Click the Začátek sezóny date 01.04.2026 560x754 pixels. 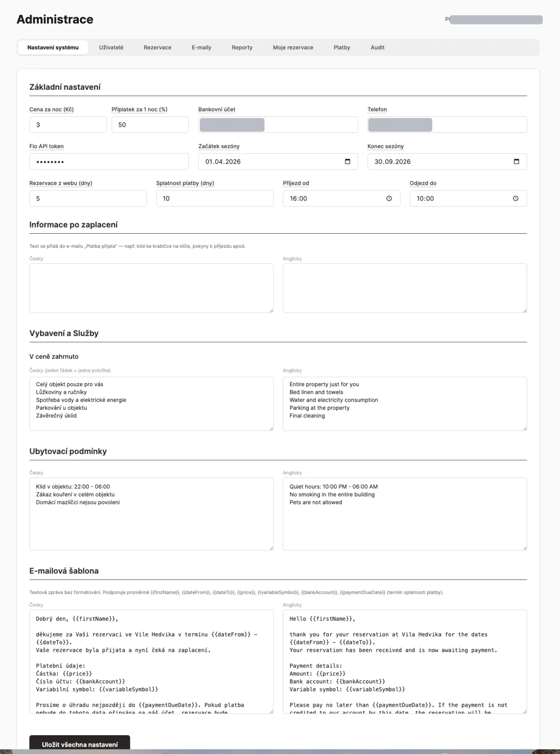[223, 162]
